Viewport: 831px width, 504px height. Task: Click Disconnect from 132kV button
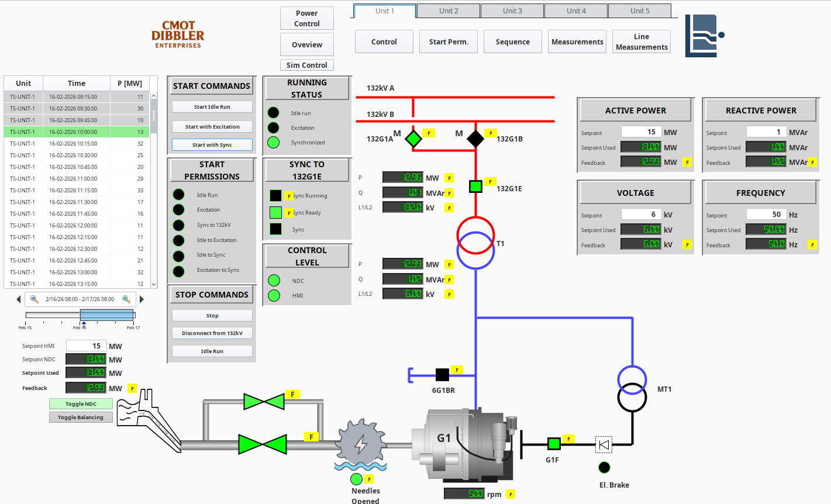coord(212,333)
